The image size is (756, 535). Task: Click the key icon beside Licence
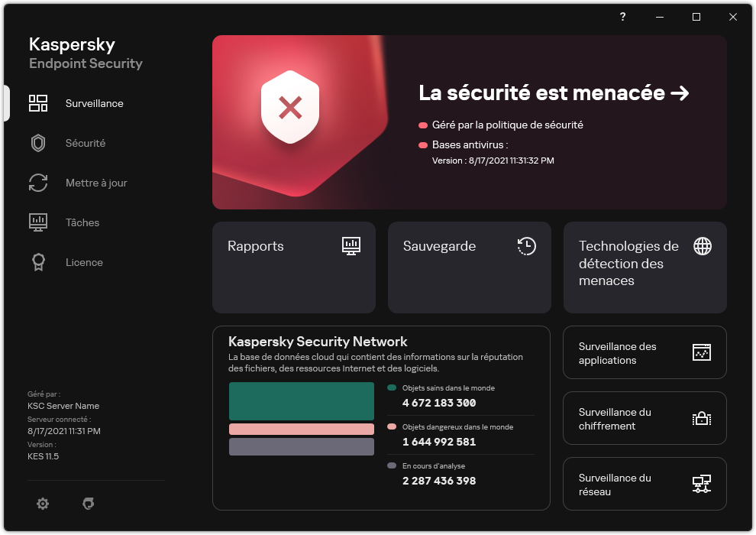38,262
